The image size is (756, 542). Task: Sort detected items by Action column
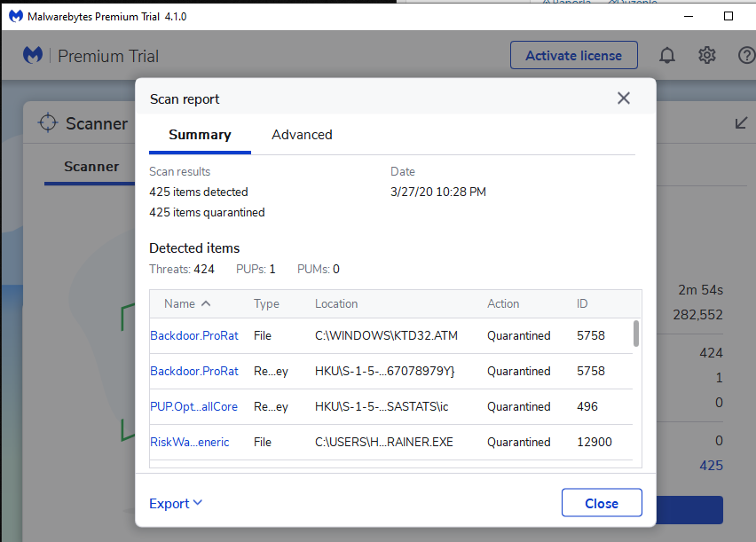point(503,303)
